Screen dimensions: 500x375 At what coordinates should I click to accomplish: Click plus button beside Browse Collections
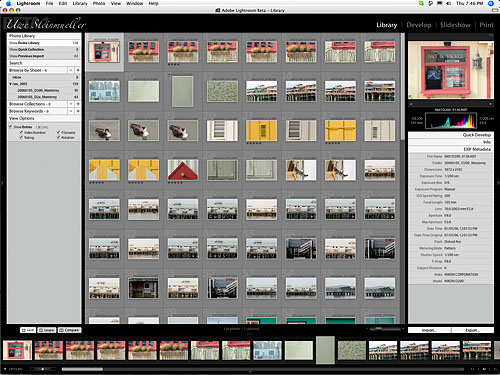point(78,104)
